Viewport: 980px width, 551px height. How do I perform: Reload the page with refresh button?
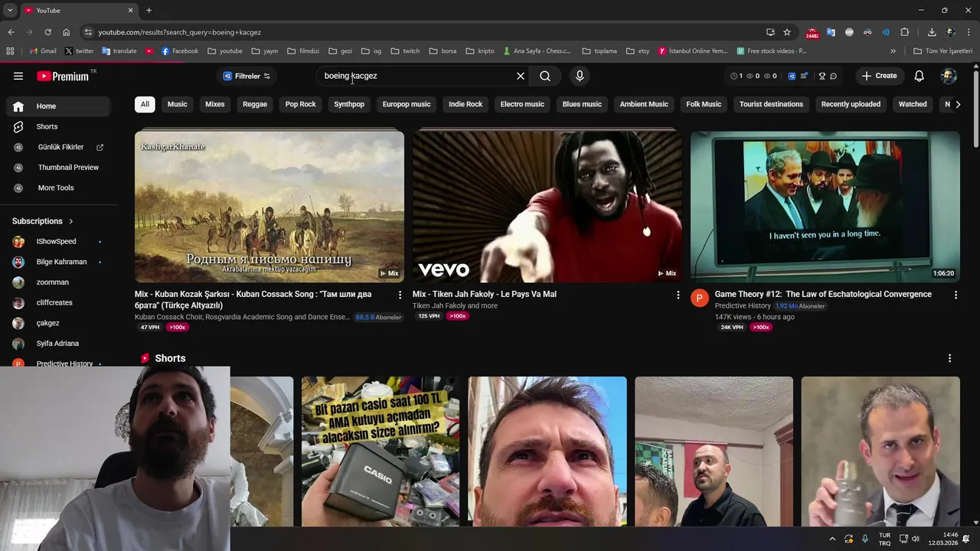tap(47, 32)
